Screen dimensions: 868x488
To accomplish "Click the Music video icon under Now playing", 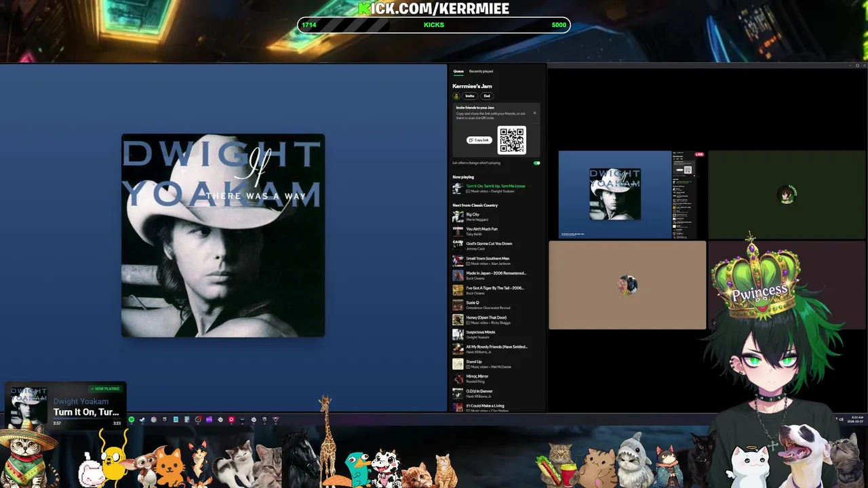I will point(468,191).
